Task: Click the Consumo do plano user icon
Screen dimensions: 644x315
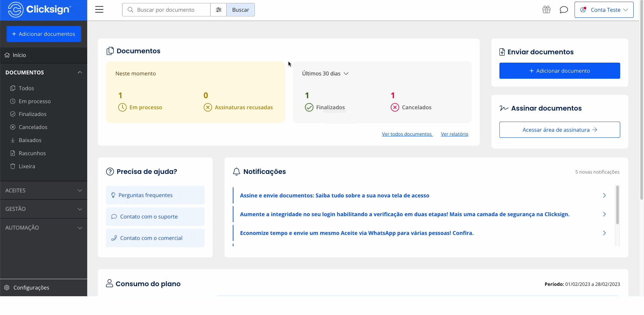Action: point(109,283)
